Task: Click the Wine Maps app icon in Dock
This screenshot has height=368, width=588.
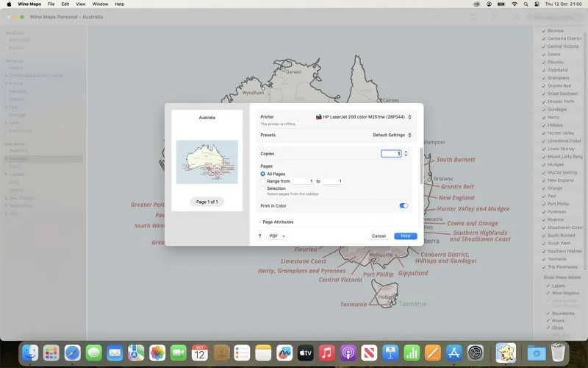Action: tap(506, 353)
